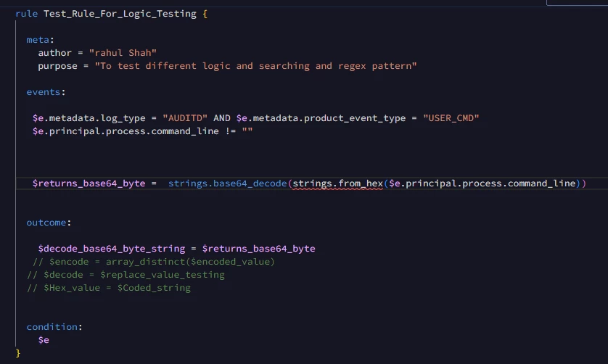This screenshot has width=608, height=364.
Task: Click the AND operator in events
Action: (222, 118)
